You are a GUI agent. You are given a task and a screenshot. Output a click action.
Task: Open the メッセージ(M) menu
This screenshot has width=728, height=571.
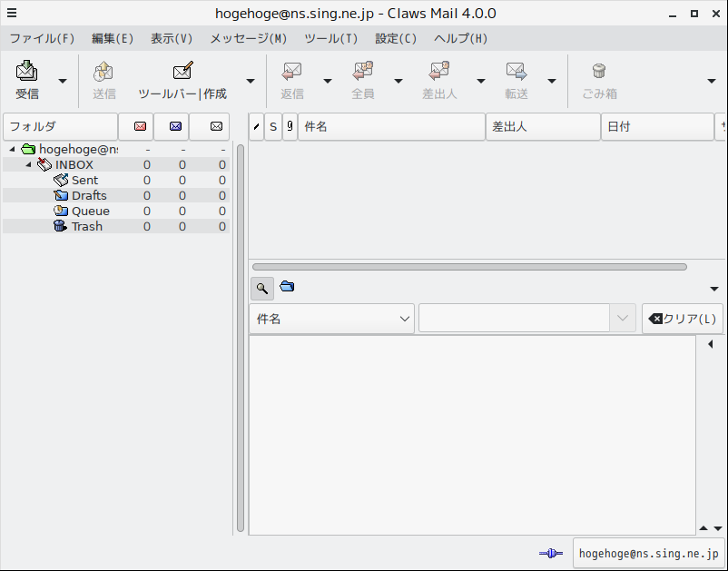pyautogui.click(x=249, y=38)
